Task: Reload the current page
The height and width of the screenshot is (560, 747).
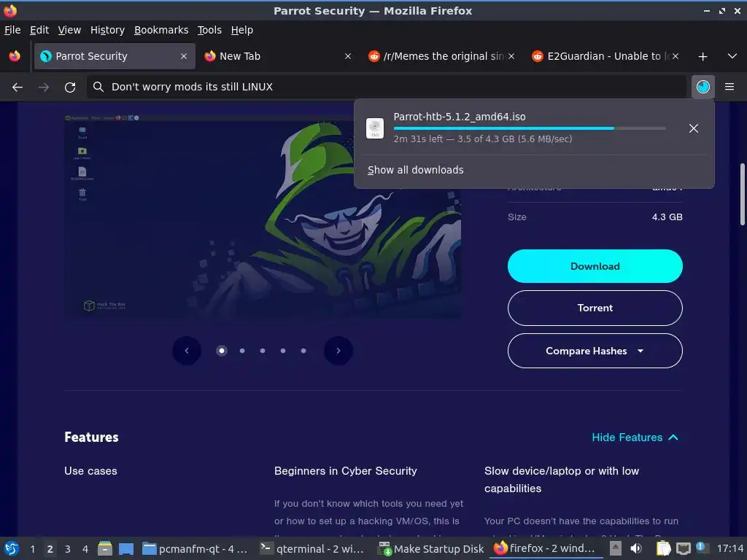Action: pos(70,87)
